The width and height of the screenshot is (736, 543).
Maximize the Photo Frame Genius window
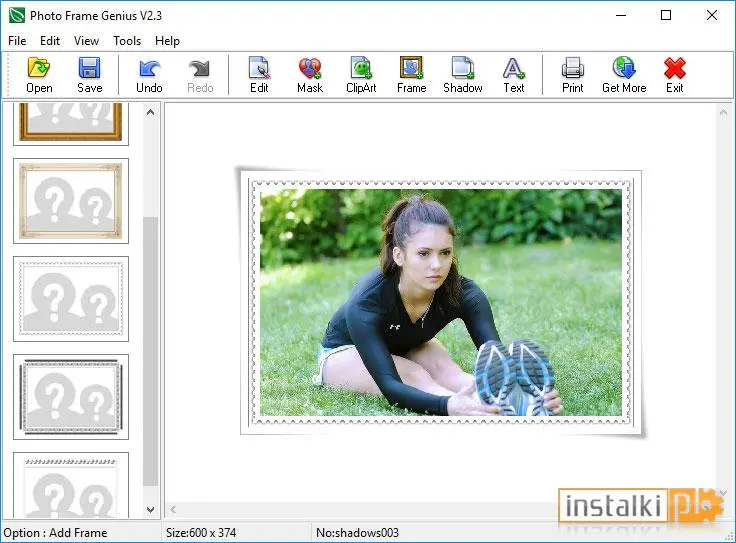point(666,15)
